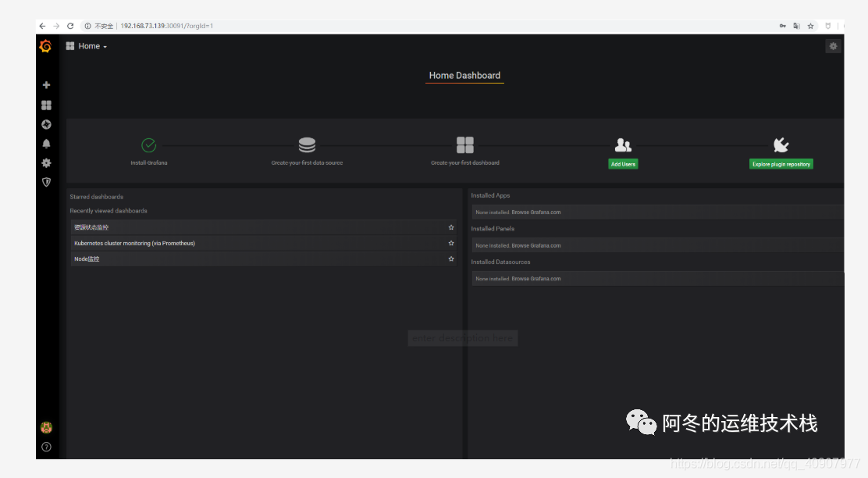Click the saved password key icon
868x478 pixels.
(783, 26)
